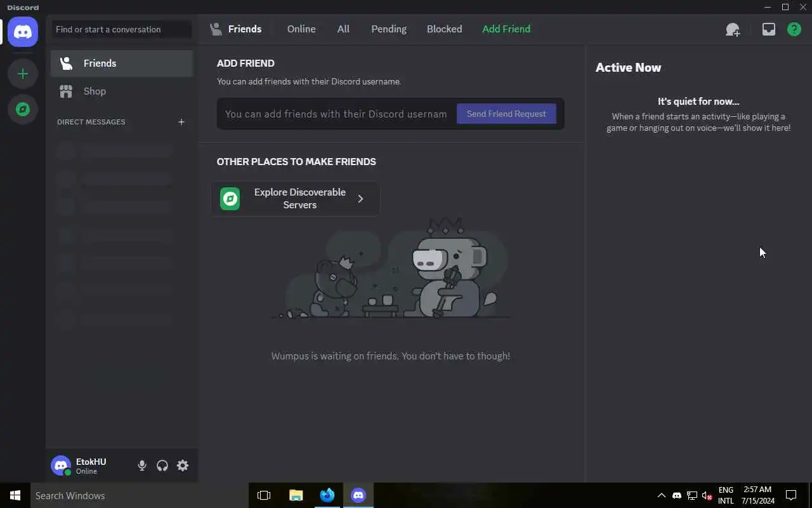
Task: Switch to the All friends tab
Action: pyautogui.click(x=343, y=29)
